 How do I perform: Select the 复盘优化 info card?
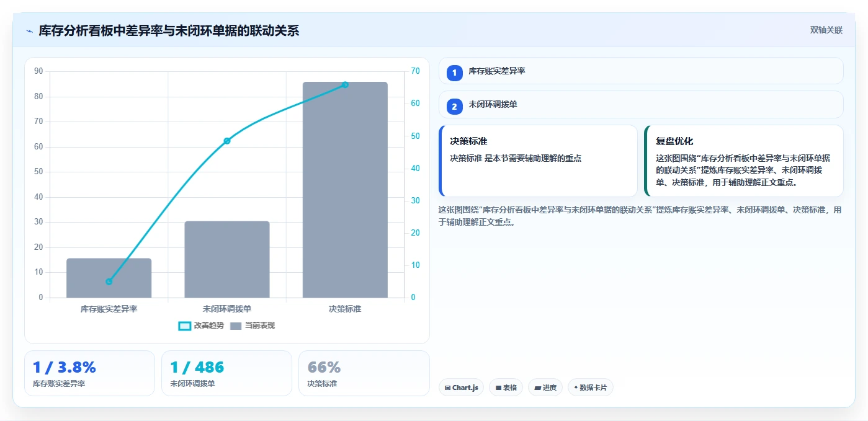tap(744, 161)
